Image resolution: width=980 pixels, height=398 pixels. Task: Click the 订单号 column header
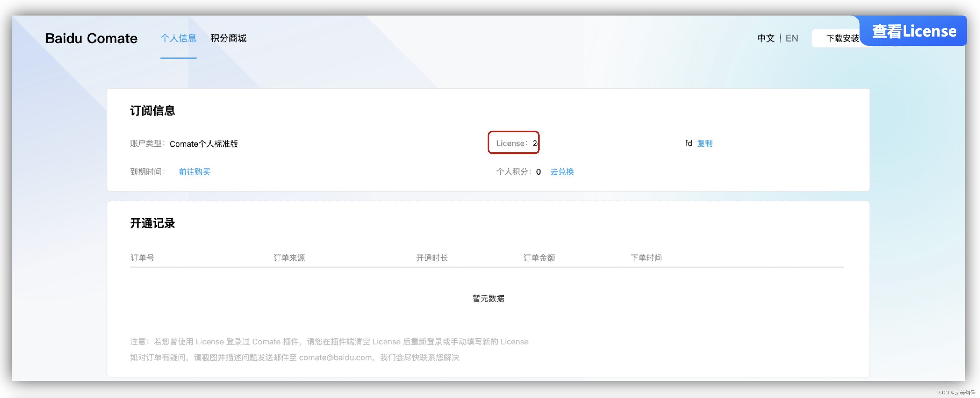point(142,258)
